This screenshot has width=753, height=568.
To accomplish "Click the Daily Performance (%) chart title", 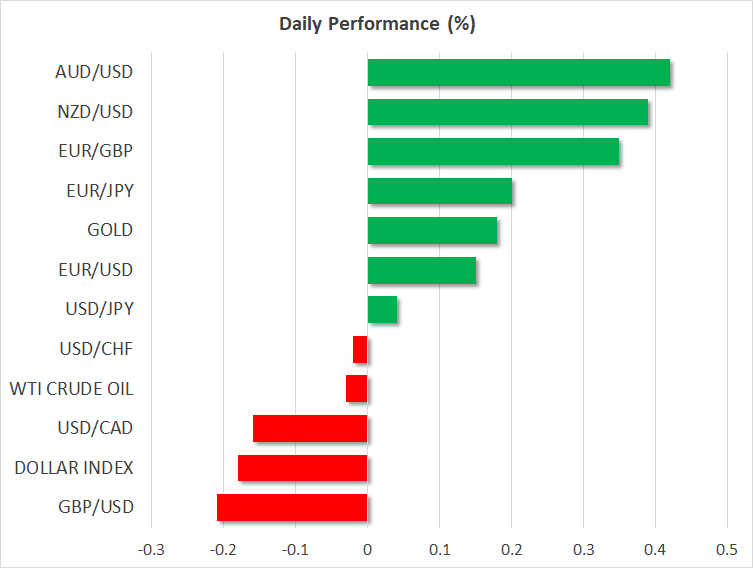I will click(376, 24).
